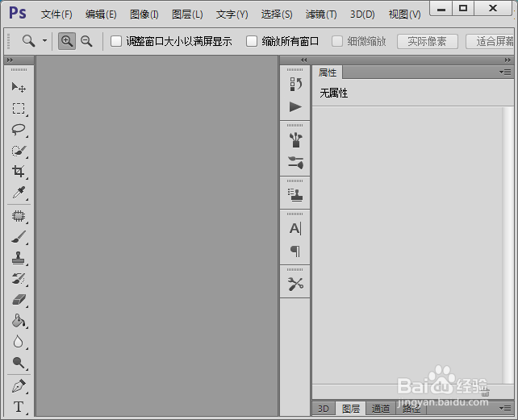Switch to the Layers tab
The height and width of the screenshot is (420, 518).
tap(350, 409)
